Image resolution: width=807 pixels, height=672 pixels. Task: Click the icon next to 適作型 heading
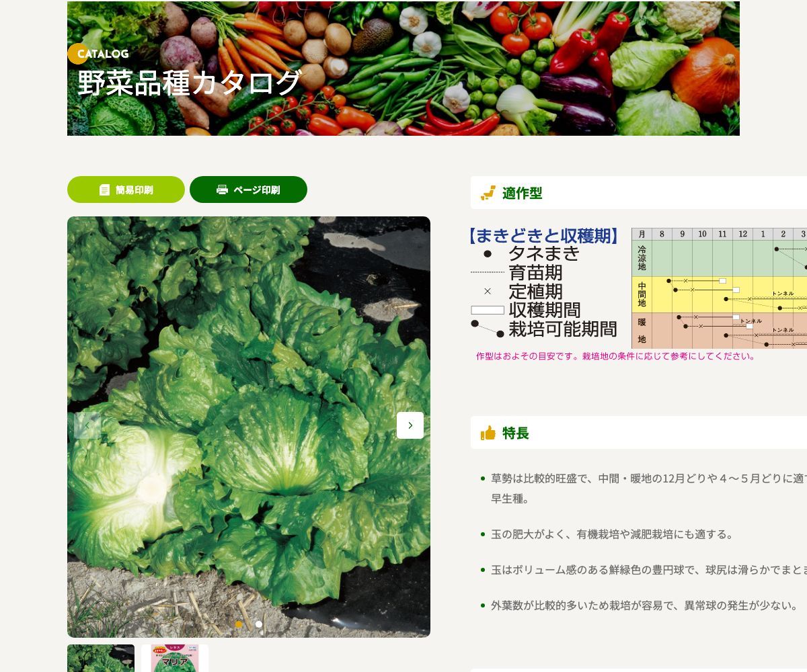click(488, 194)
